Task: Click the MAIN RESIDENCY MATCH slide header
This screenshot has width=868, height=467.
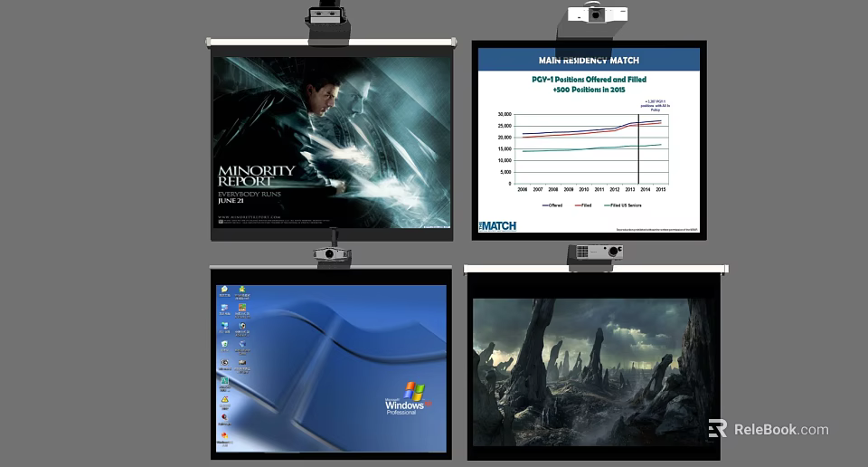Action: [x=589, y=61]
